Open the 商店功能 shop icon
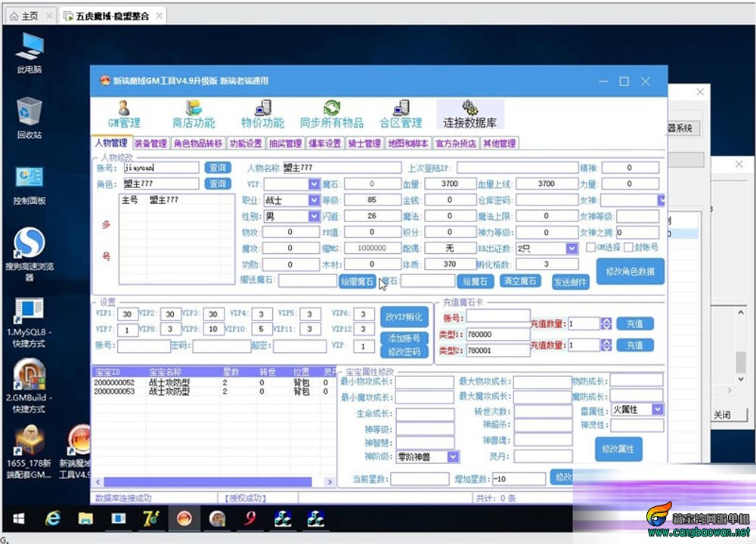Viewport: 756px width, 544px height. (194, 114)
